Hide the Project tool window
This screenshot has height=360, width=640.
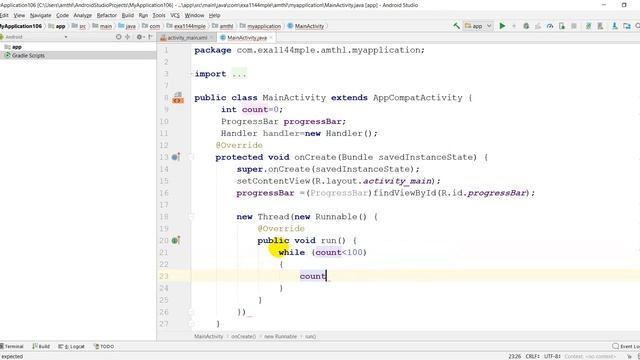pos(151,37)
